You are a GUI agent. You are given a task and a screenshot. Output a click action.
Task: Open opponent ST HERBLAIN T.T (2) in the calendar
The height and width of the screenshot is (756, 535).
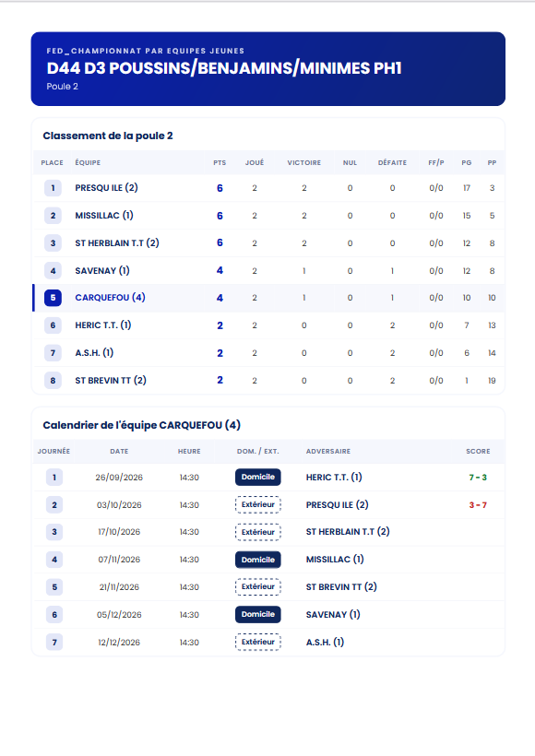pos(348,532)
